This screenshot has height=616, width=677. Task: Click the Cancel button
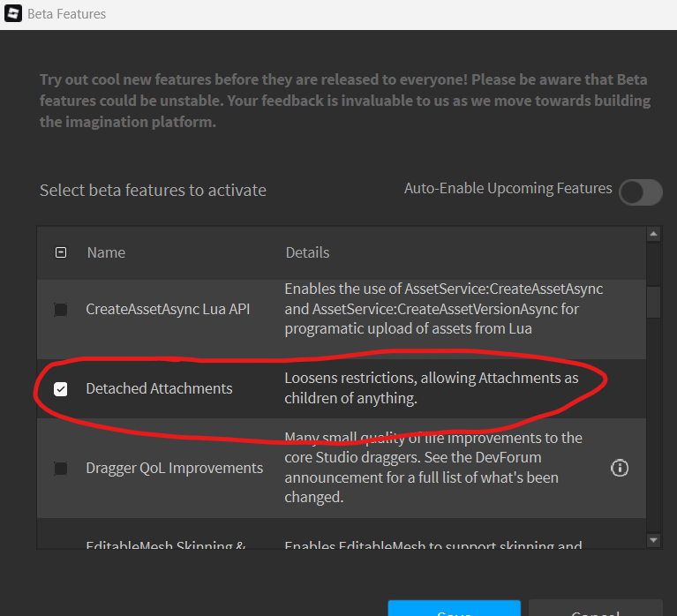click(x=596, y=608)
